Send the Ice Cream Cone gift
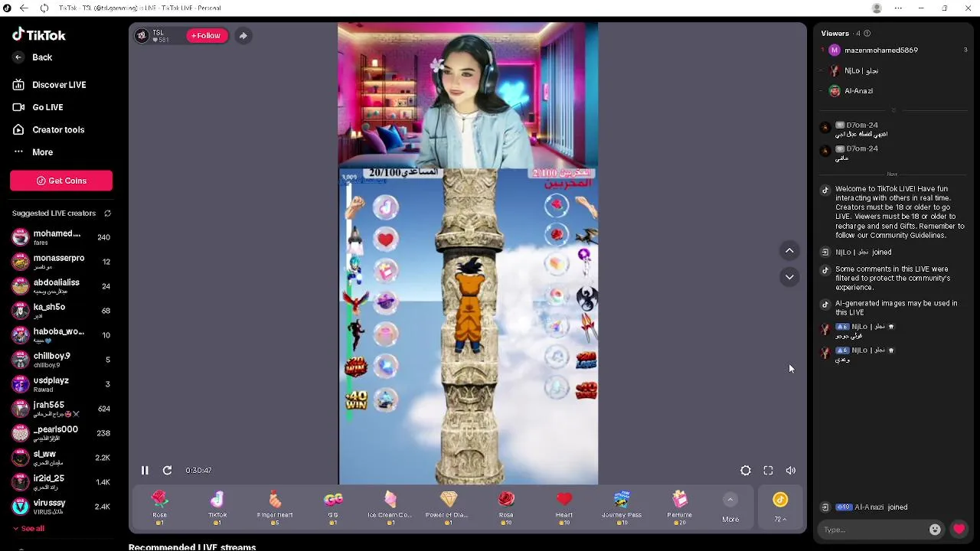The width and height of the screenshot is (980, 551). click(390, 508)
